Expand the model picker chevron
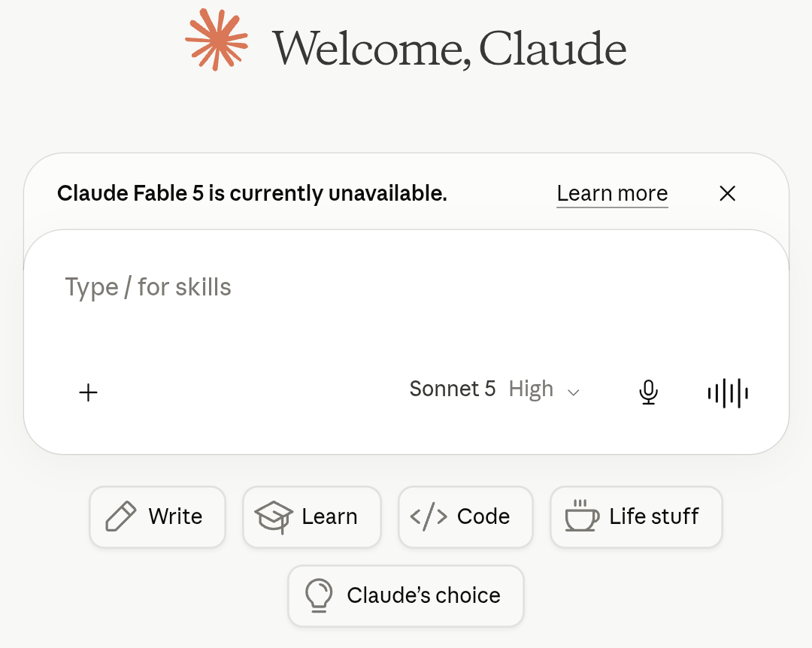This screenshot has height=648, width=812. click(573, 392)
